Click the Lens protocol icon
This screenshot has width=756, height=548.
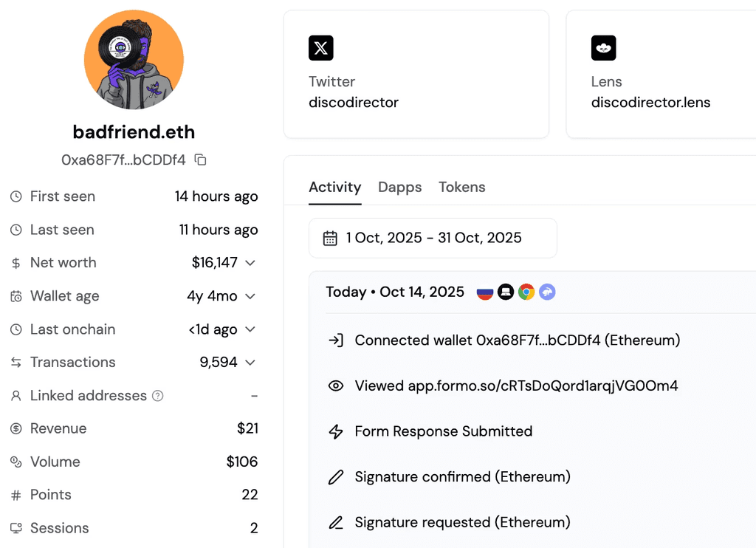click(x=603, y=48)
